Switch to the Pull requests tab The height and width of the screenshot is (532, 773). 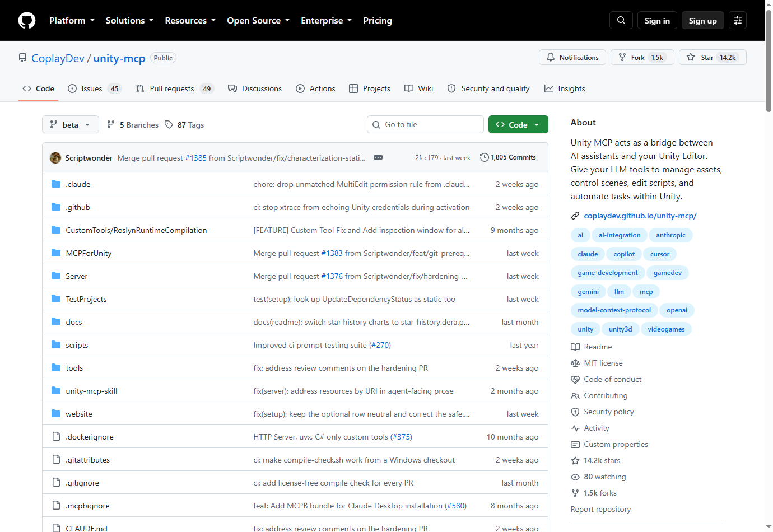[x=175, y=88]
